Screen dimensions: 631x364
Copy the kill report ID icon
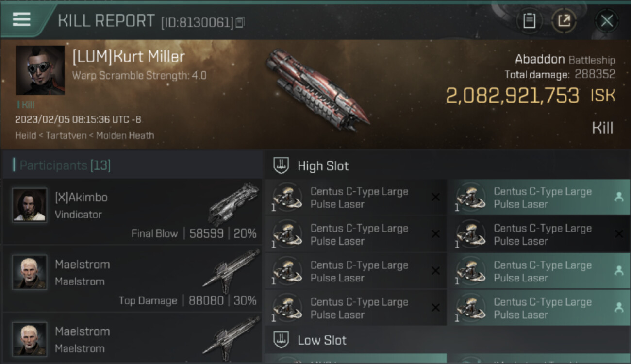click(240, 22)
